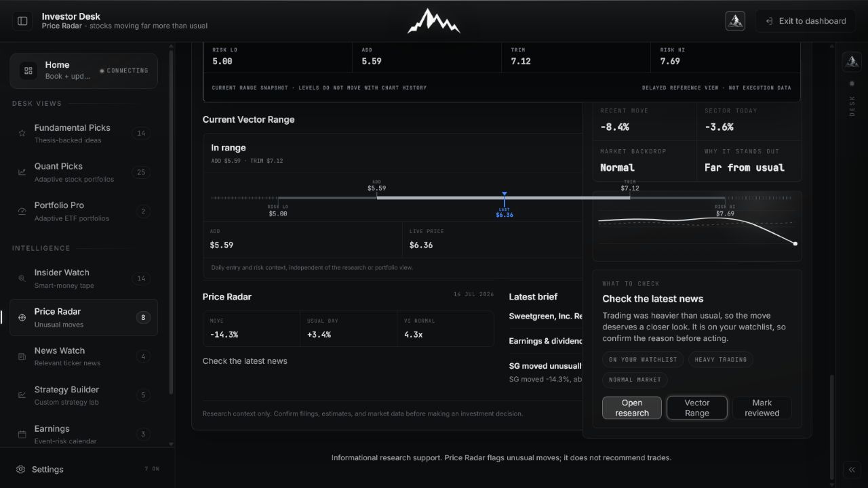Click the mountain logo in header
Image resolution: width=868 pixels, height=488 pixels.
[434, 21]
